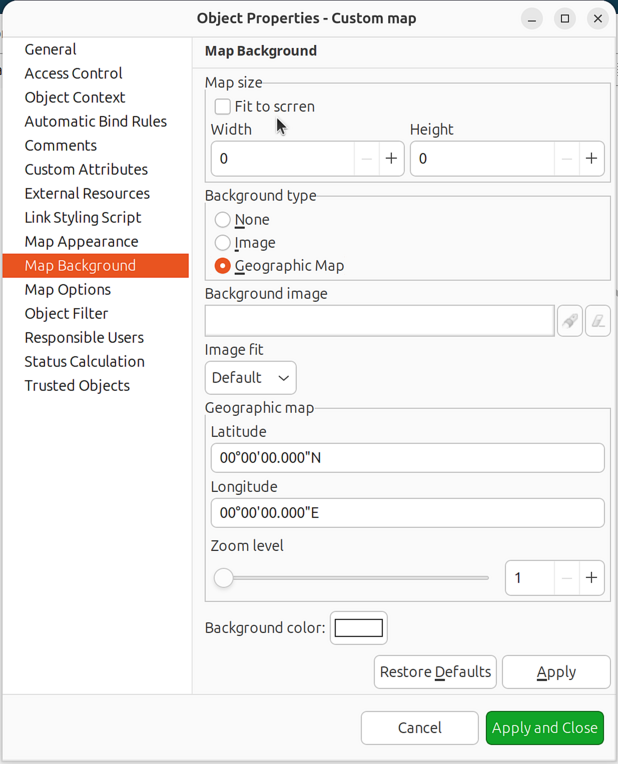Screen dimensions: 618x764
Task: Select the None background type
Action: tap(223, 220)
